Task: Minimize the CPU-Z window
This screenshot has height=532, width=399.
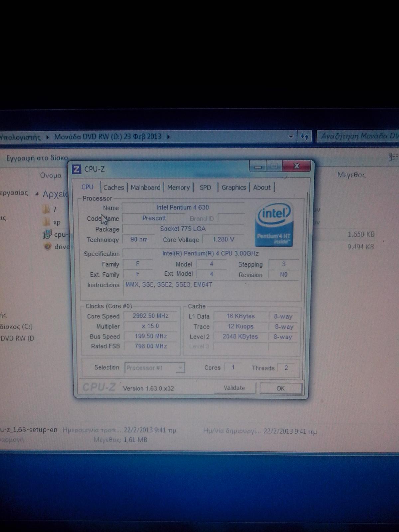Action: [x=258, y=166]
